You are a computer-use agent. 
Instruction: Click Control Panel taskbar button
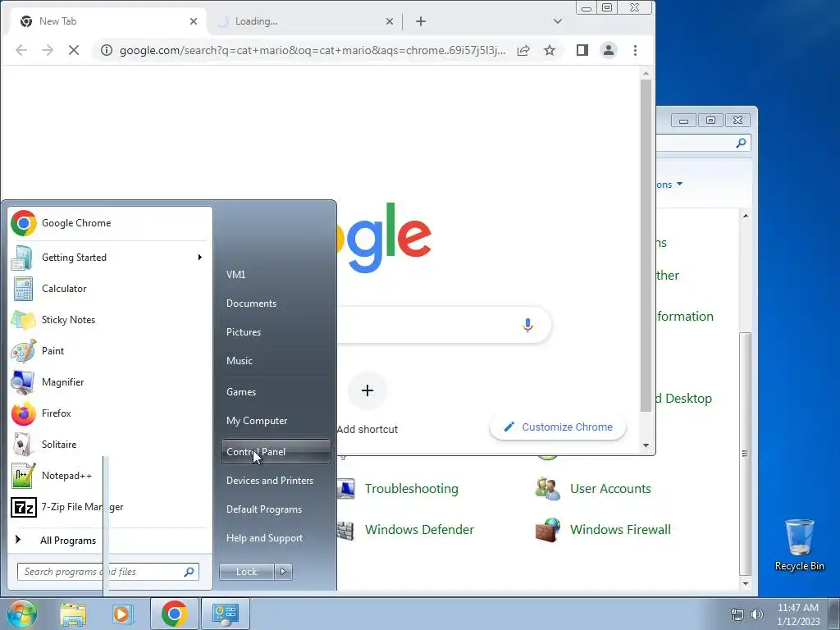(226, 614)
